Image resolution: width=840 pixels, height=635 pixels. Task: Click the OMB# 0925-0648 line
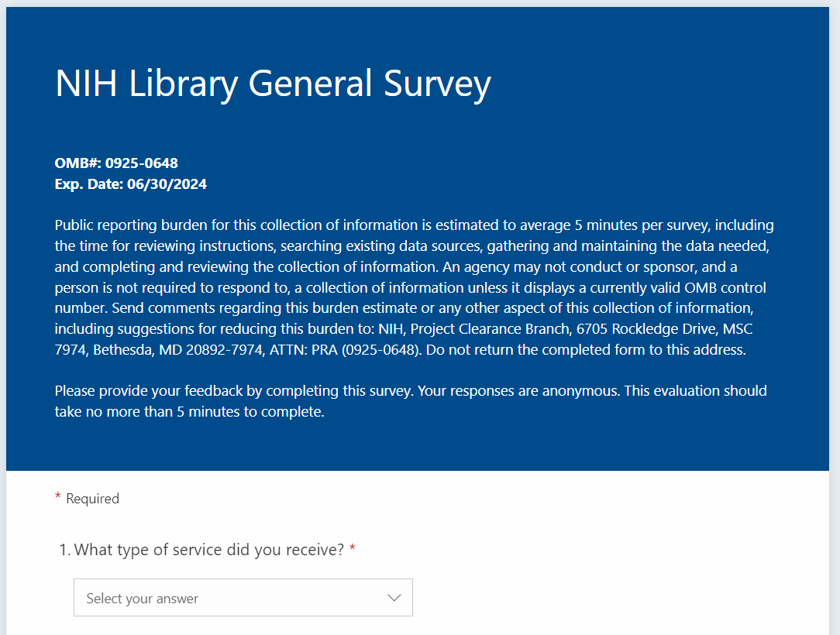pyautogui.click(x=116, y=163)
